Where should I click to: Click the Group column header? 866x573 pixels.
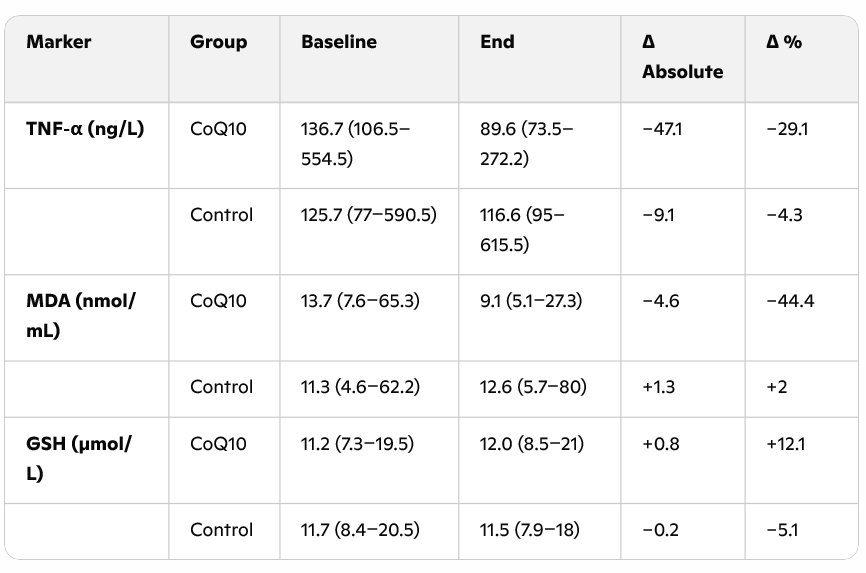coord(218,42)
